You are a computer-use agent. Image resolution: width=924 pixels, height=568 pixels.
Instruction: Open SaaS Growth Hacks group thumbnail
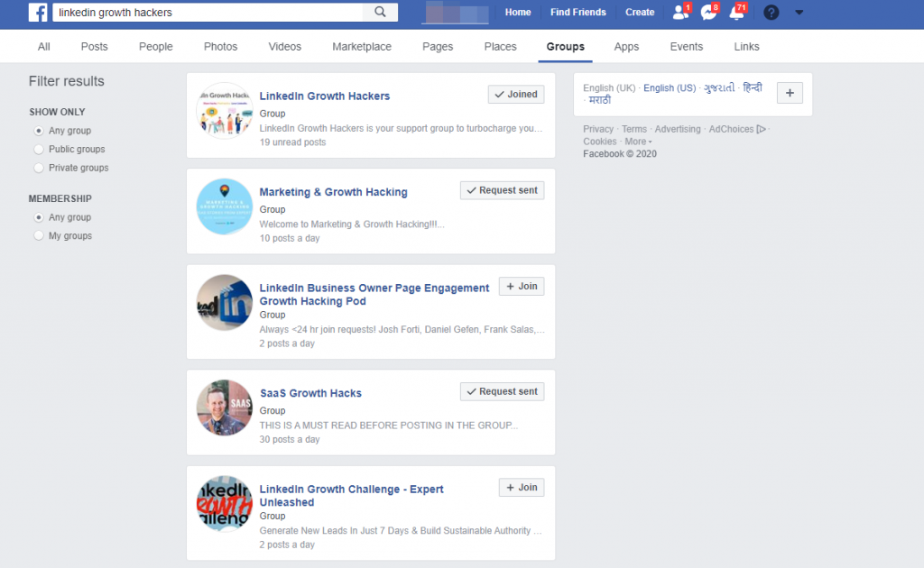225,408
